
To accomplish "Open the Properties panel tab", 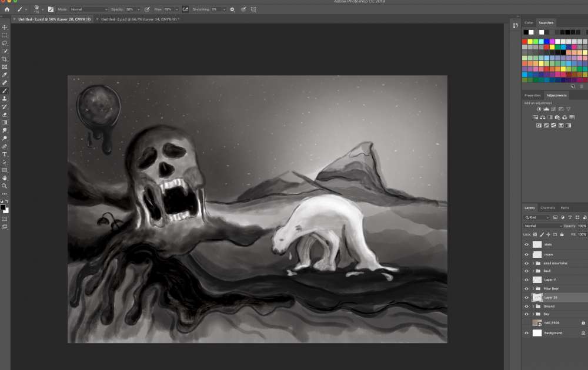I will point(532,95).
